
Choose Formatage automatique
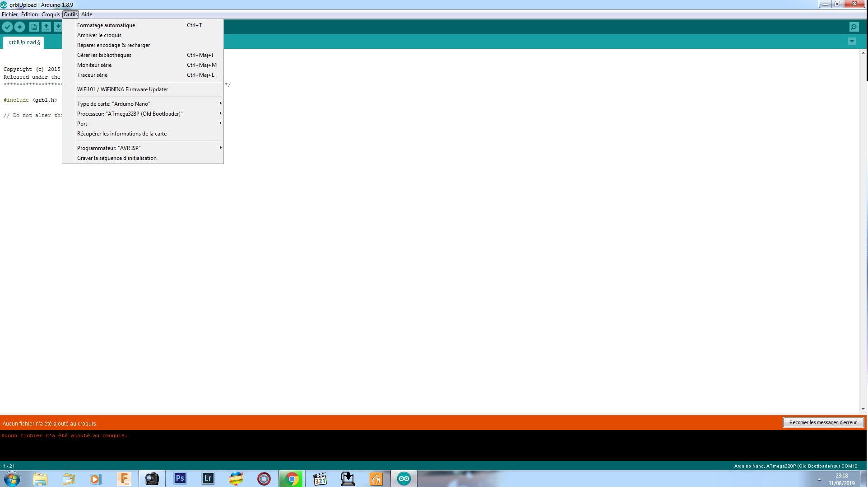pyautogui.click(x=143, y=25)
